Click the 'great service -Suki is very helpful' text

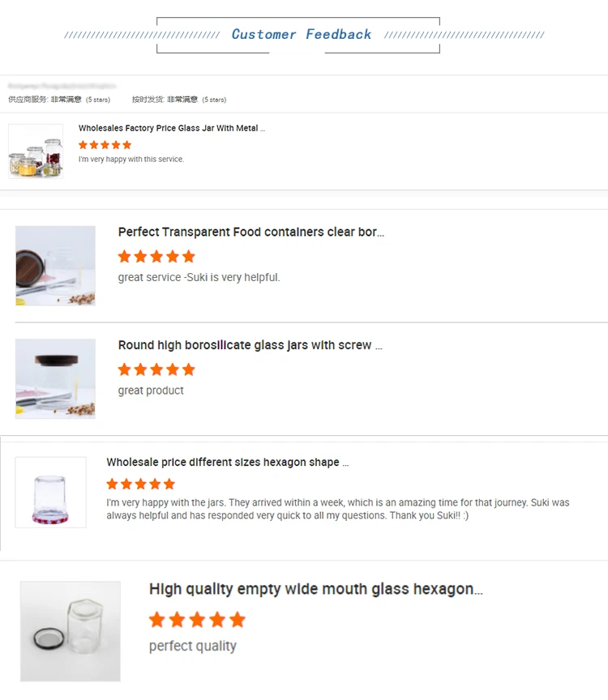[x=199, y=277]
